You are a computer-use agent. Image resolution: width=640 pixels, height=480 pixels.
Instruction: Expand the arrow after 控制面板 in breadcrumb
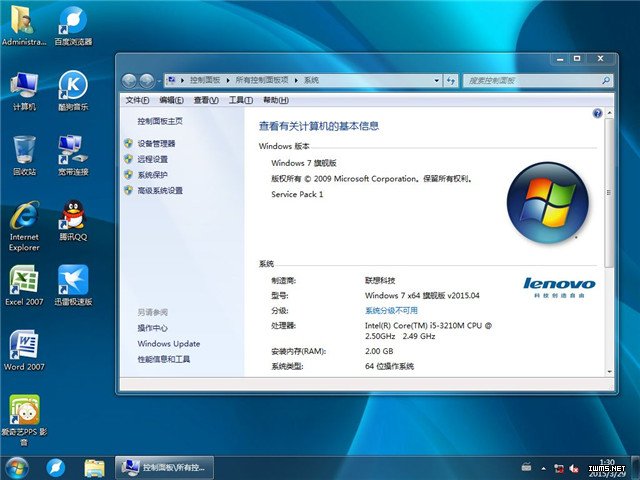click(x=228, y=80)
